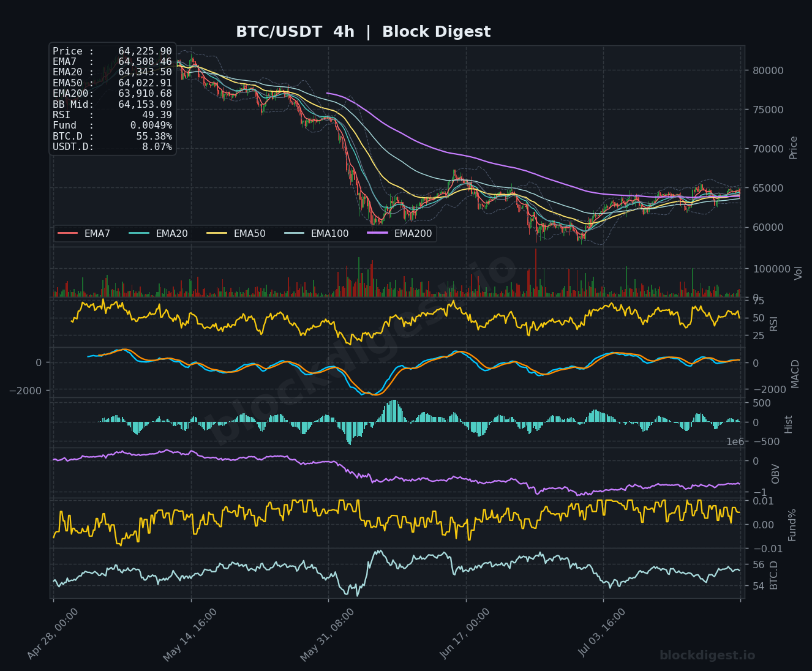Select the "BTC.D : 55.38%" stats row
This screenshot has height=671, width=812.
pos(112,137)
